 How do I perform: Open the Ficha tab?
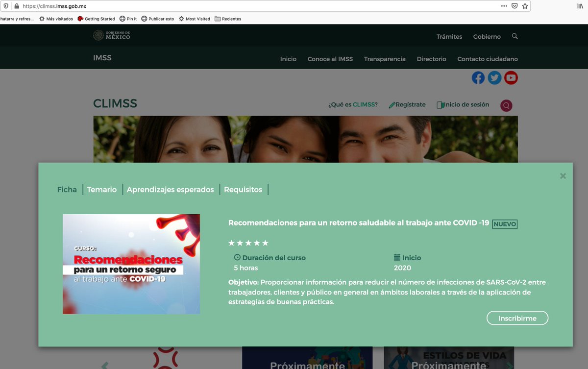(x=67, y=190)
